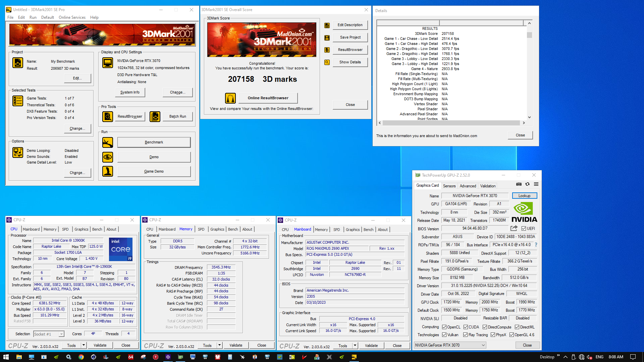Screen dimensions: 644x362
Task: Switch to the Advanced tab in GPU-Z
Action: tap(468, 186)
